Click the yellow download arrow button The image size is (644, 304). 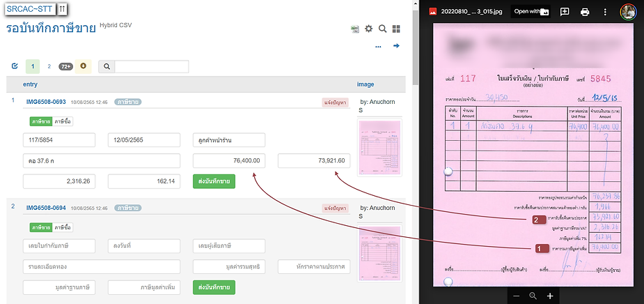(84, 66)
